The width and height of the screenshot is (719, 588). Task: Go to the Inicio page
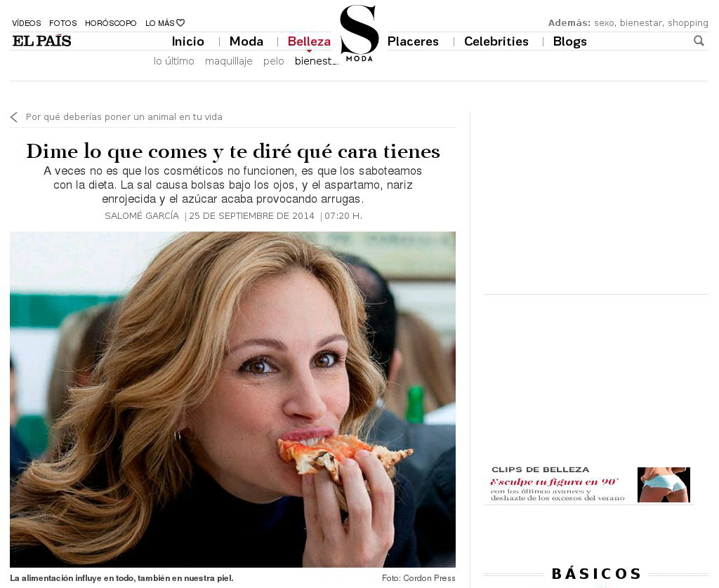188,41
